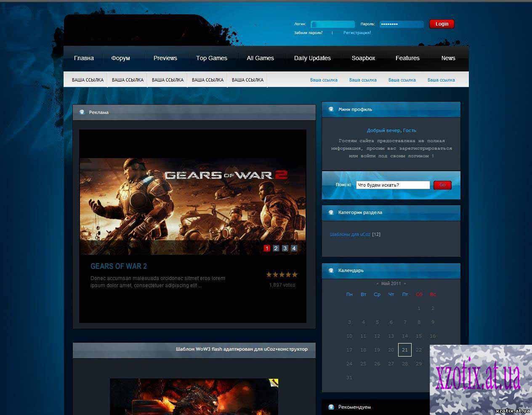The height and width of the screenshot is (415, 532).
Task: Click the search field Что будем искать?
Action: point(393,185)
